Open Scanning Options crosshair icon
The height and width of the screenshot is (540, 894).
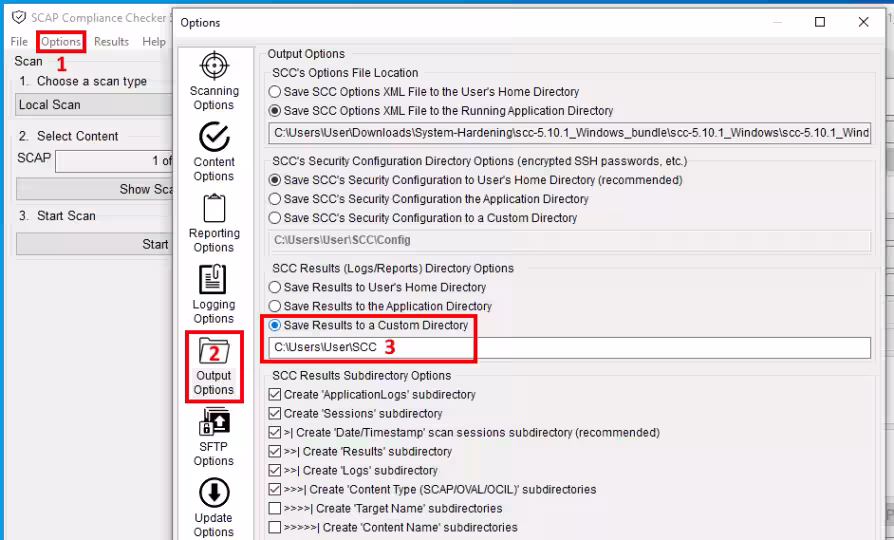[x=214, y=67]
